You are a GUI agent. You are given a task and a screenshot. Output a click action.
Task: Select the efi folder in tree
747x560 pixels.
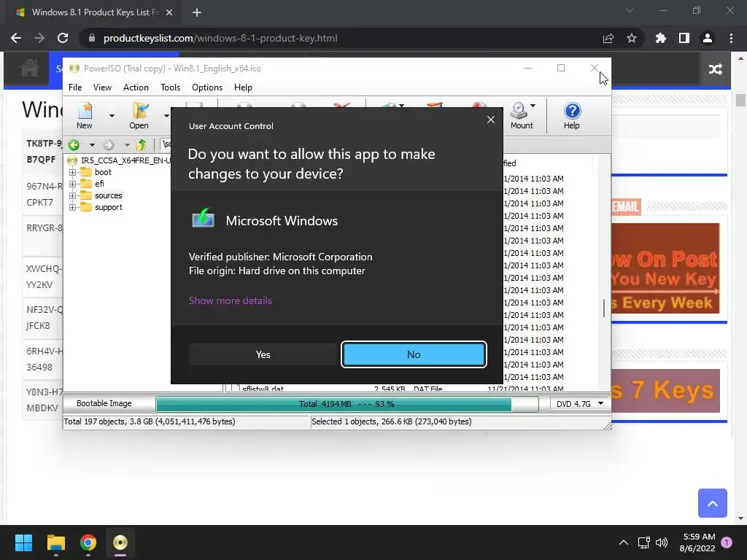coord(99,184)
